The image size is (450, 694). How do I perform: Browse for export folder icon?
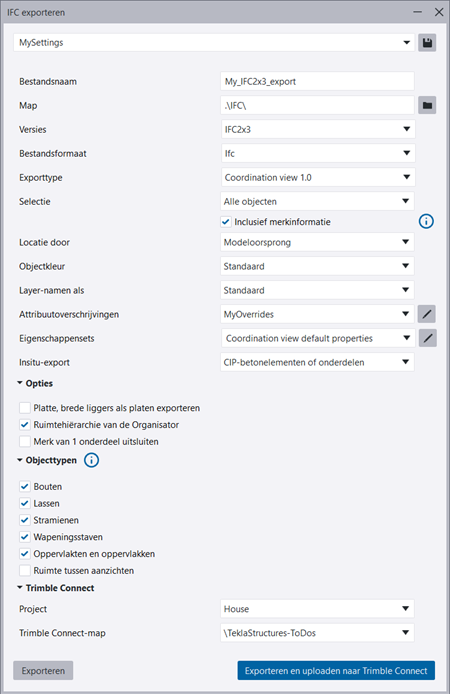(427, 105)
